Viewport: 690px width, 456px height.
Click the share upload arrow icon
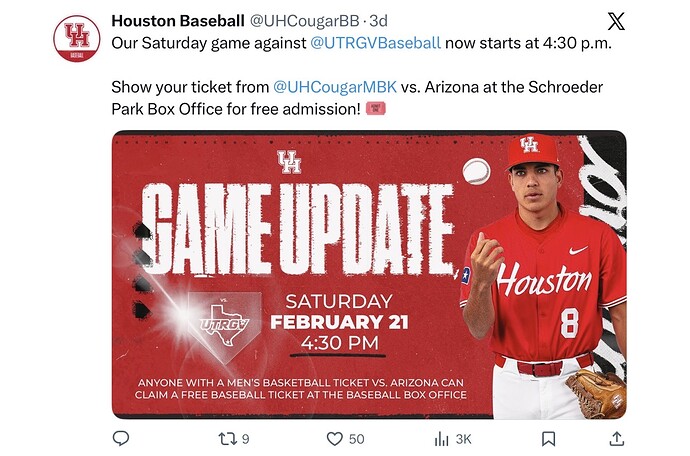[617, 438]
